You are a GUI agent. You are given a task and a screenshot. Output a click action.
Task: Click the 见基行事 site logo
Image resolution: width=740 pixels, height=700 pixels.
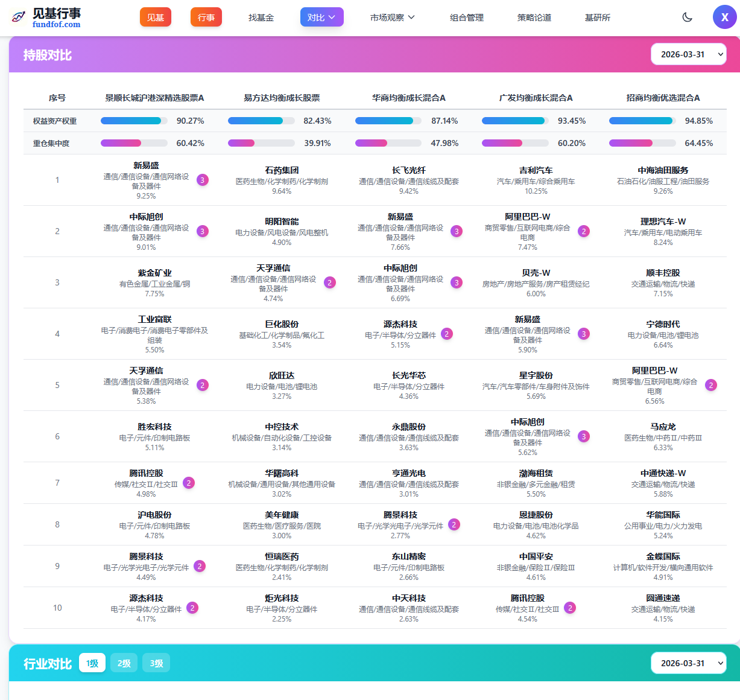coord(46,17)
